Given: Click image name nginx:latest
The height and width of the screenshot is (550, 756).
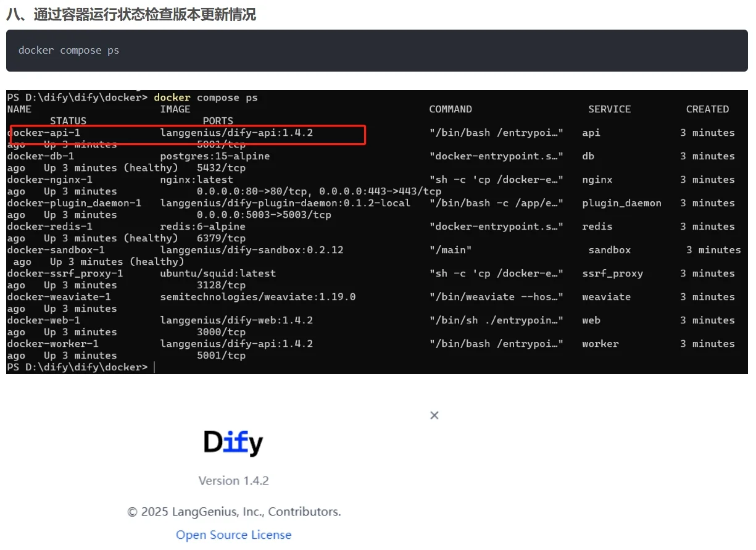Looking at the screenshot, I should 196,180.
